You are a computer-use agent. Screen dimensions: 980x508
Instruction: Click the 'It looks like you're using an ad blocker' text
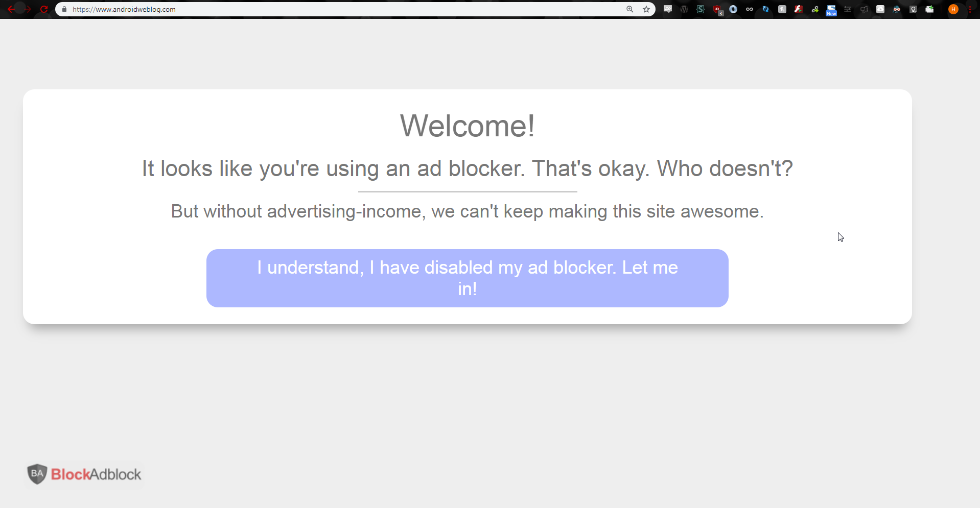333,168
